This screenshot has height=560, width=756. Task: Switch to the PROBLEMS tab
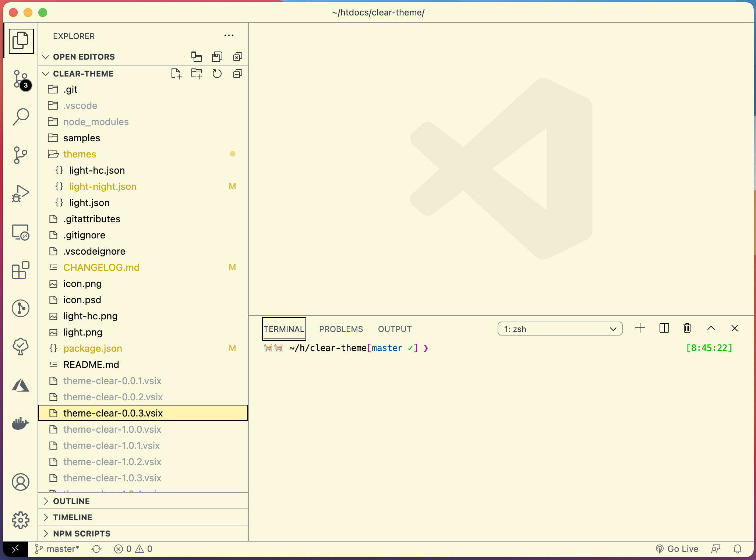coord(341,329)
